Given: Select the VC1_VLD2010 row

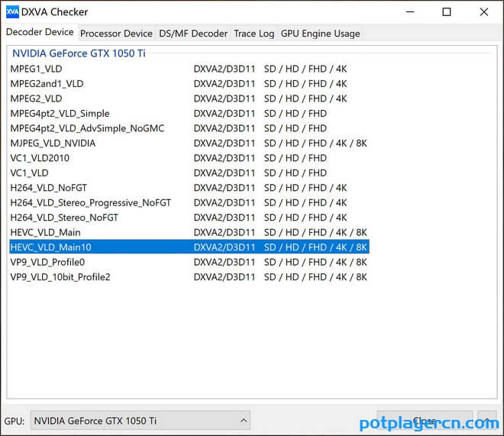Looking at the screenshot, I should click(189, 158).
